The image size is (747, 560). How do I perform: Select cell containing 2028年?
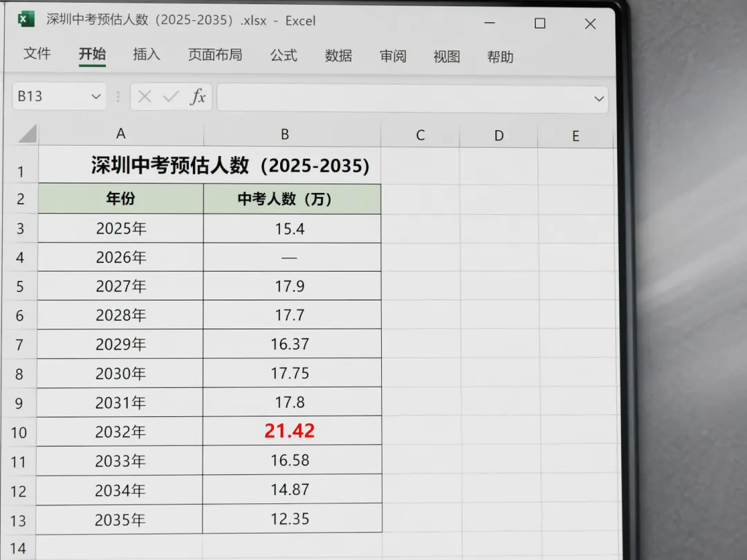point(120,315)
